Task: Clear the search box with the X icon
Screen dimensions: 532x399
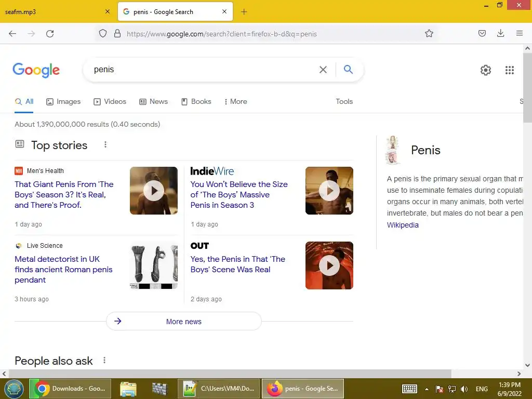Action: (323, 70)
